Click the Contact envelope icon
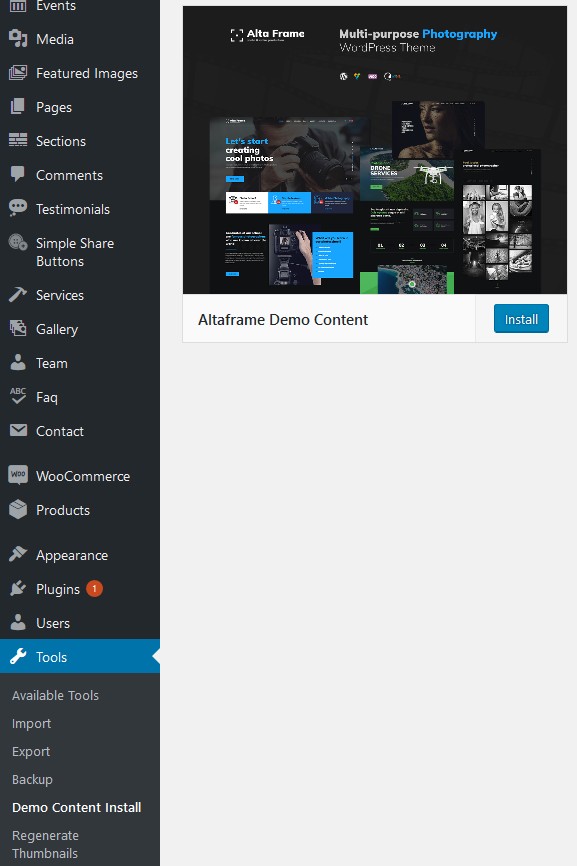The width and height of the screenshot is (577, 866). pyautogui.click(x=18, y=430)
